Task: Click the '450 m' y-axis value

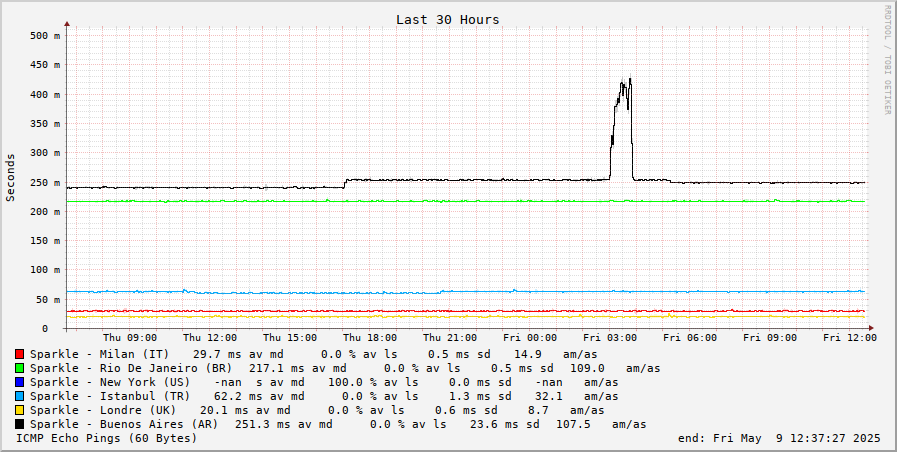Action: tap(45, 65)
